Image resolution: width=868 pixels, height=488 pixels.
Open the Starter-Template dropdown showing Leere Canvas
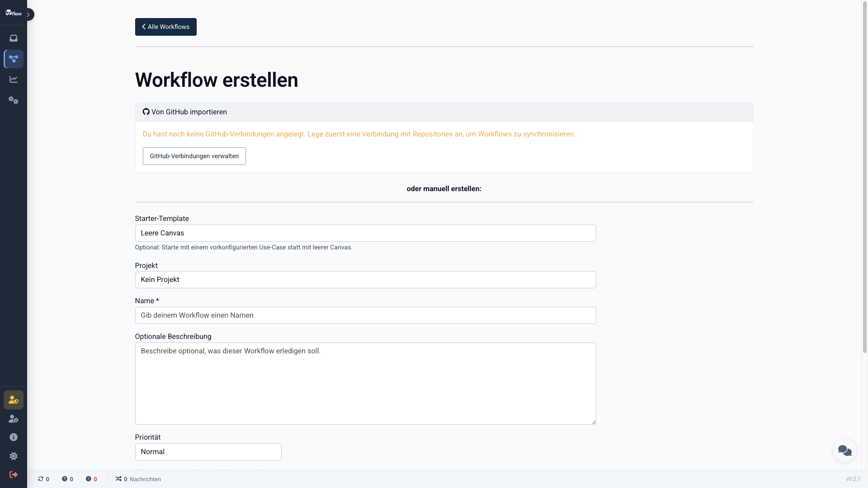tap(365, 233)
